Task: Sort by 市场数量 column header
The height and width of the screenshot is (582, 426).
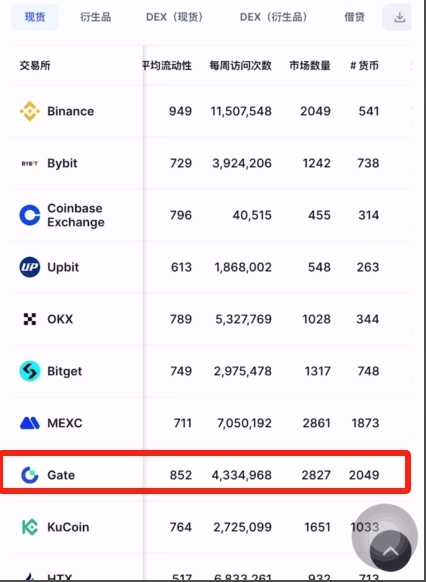Action: click(310, 66)
